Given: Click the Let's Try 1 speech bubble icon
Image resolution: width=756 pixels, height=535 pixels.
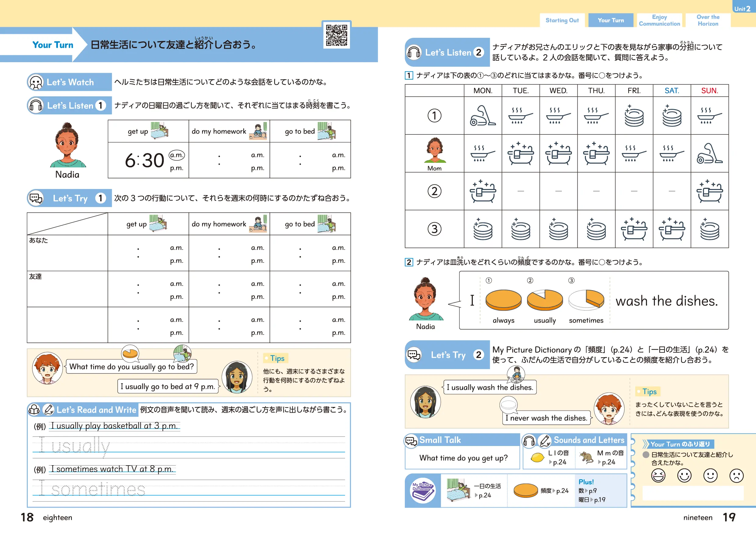Looking at the screenshot, I should [36, 198].
